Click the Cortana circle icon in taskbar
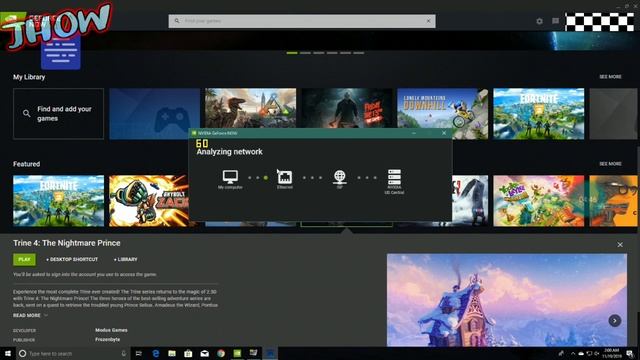The width and height of the screenshot is (640, 360). [x=22, y=353]
